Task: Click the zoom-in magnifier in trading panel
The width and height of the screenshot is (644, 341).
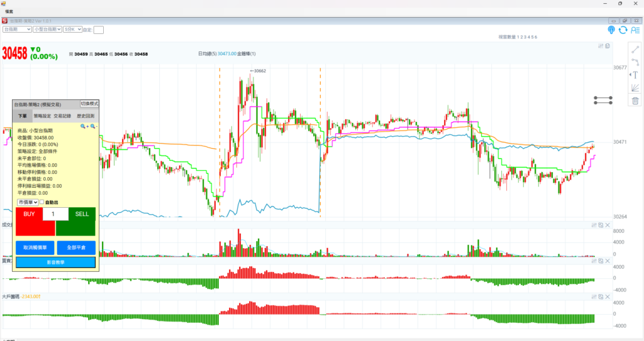Action: (x=84, y=126)
